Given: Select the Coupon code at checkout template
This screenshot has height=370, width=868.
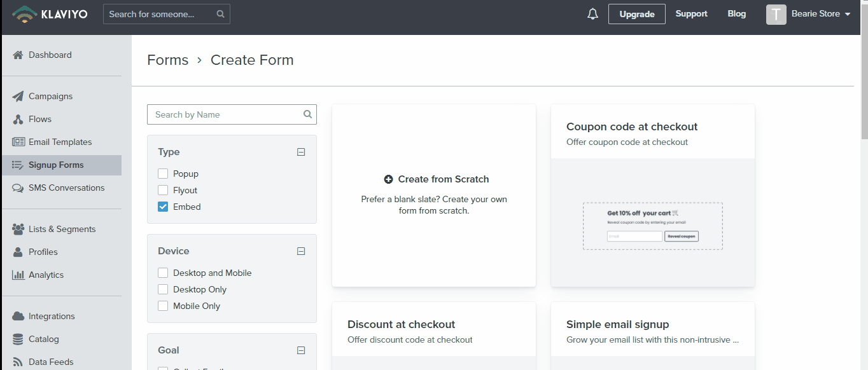Looking at the screenshot, I should pyautogui.click(x=653, y=196).
